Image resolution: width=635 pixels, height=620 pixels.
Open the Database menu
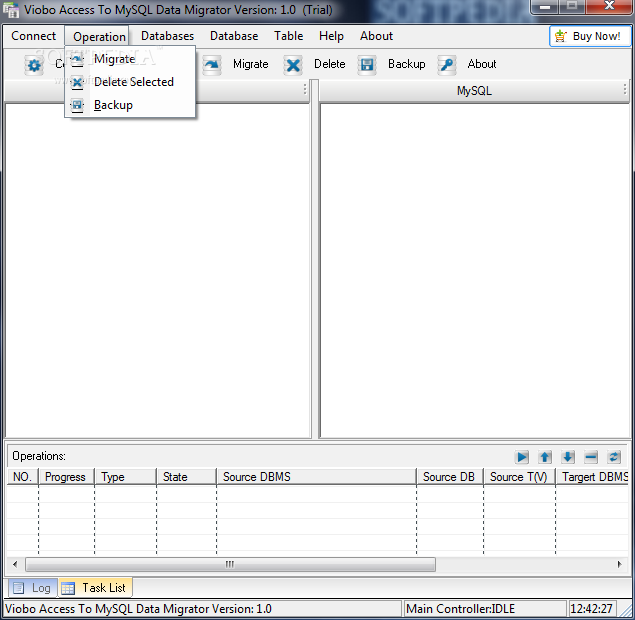[234, 36]
